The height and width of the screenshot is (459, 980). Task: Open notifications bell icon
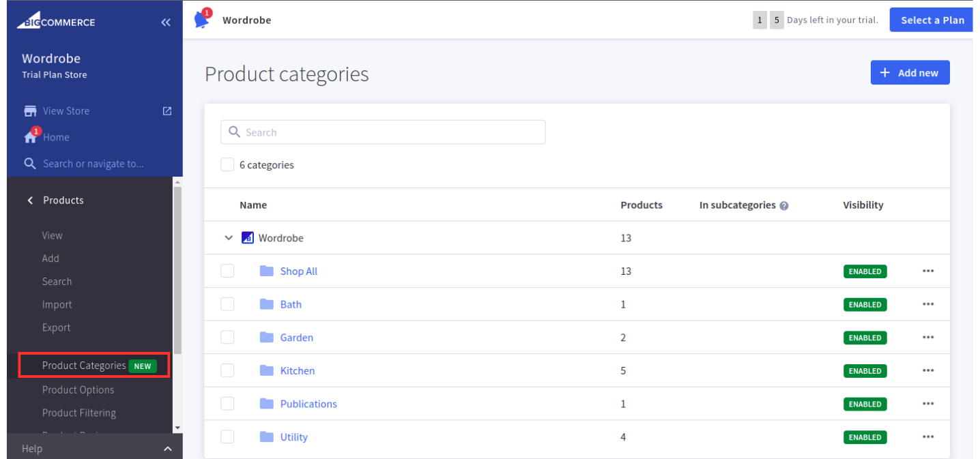[x=203, y=19]
